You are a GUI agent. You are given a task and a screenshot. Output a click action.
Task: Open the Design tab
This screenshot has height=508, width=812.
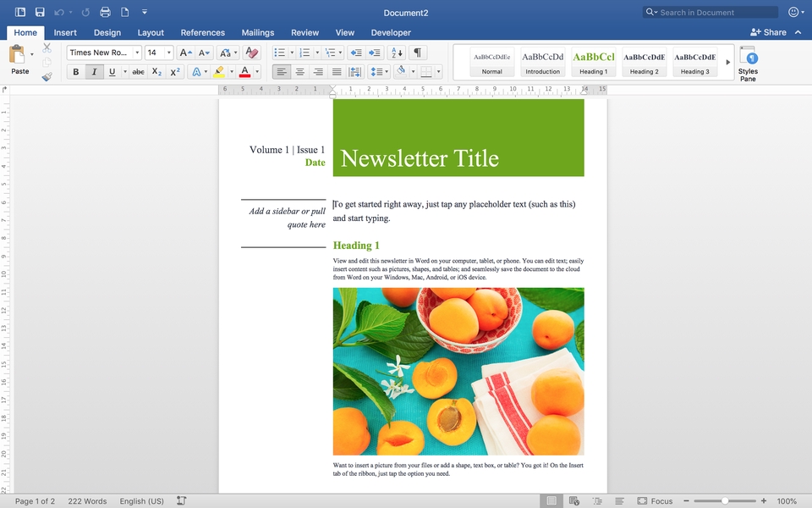click(x=107, y=32)
